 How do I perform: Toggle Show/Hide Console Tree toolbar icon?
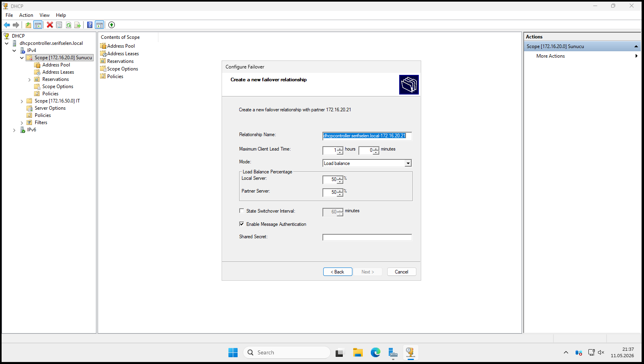[x=38, y=25]
